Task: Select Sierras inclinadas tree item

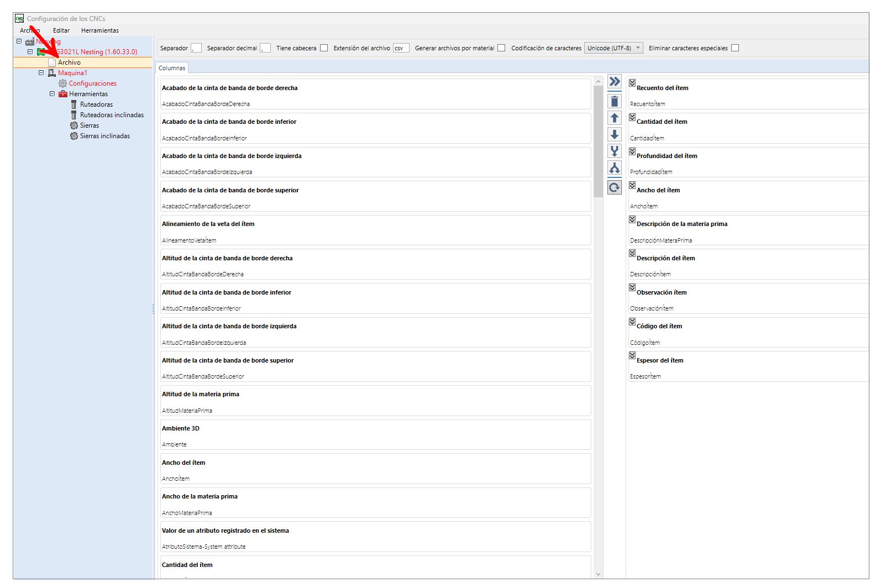Action: point(105,136)
